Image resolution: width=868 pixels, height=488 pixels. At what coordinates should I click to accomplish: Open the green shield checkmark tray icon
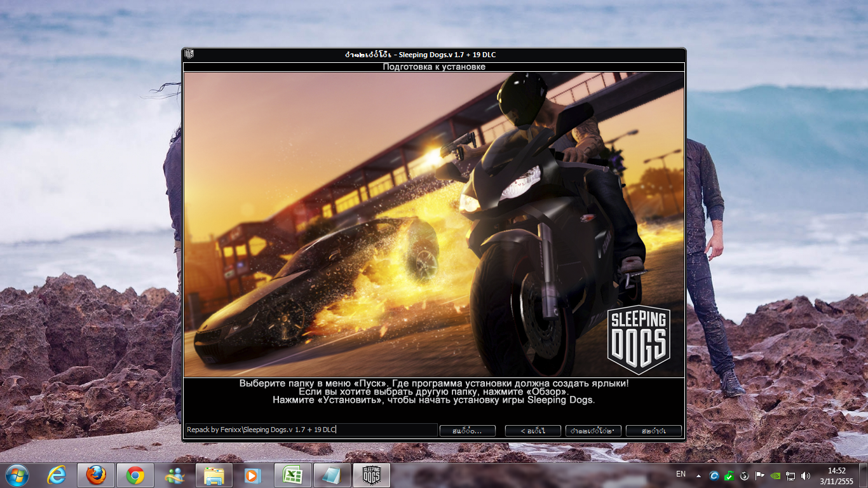pyautogui.click(x=729, y=475)
